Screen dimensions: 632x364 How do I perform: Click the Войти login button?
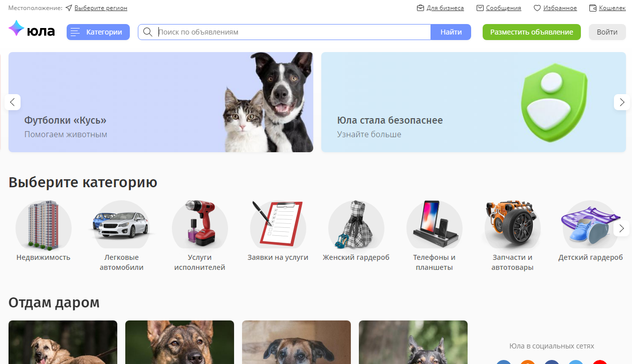click(x=607, y=32)
